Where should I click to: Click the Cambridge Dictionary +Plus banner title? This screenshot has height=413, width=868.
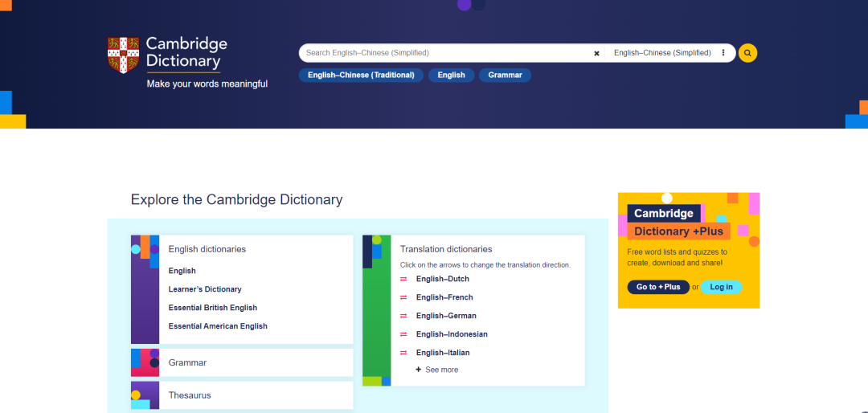[x=678, y=222]
